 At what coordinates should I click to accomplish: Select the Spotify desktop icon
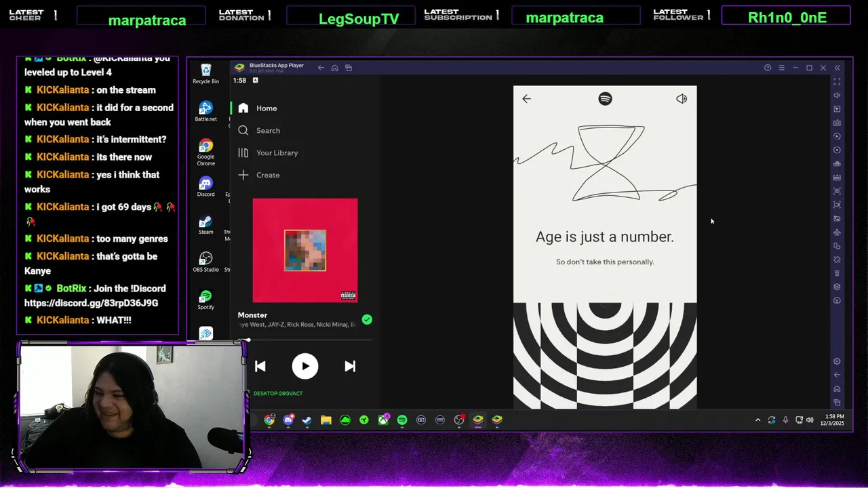tap(205, 300)
